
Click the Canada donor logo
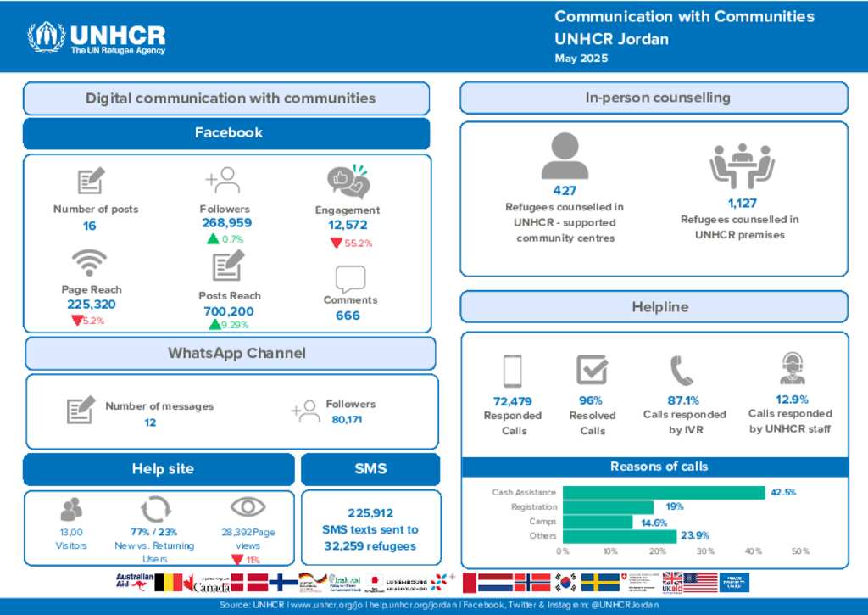point(205,584)
